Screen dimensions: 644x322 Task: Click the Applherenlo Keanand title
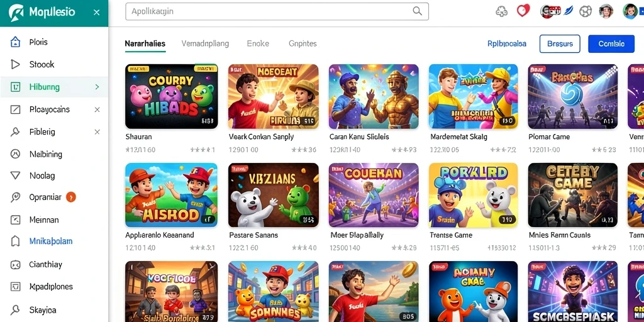(x=159, y=235)
